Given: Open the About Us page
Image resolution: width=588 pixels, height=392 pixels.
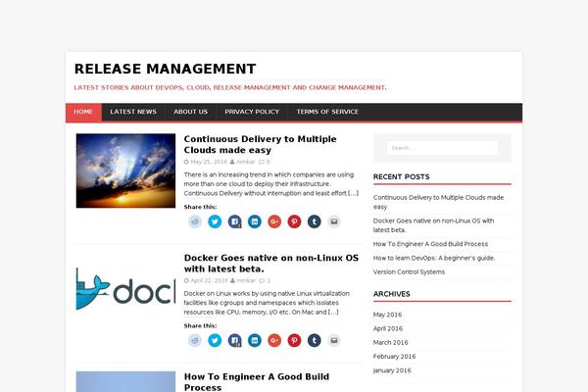Looking at the screenshot, I should pos(190,112).
